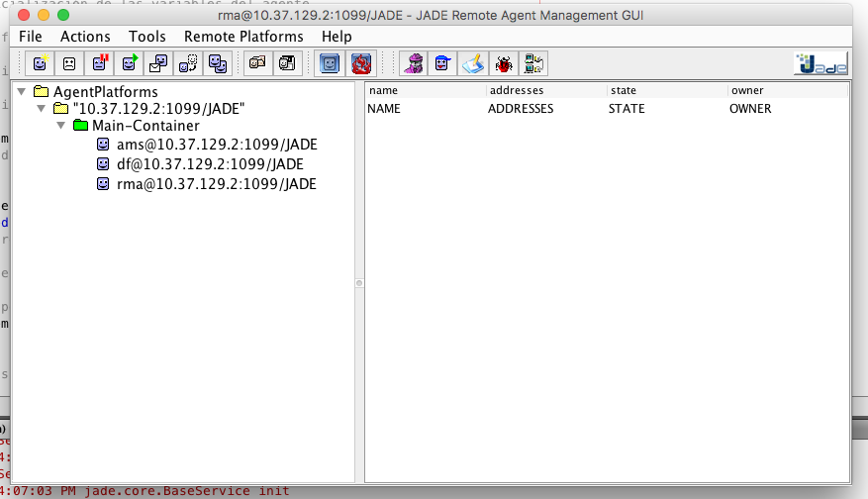Start the Sniffer agent icon
This screenshot has height=499, width=868.
(x=414, y=63)
